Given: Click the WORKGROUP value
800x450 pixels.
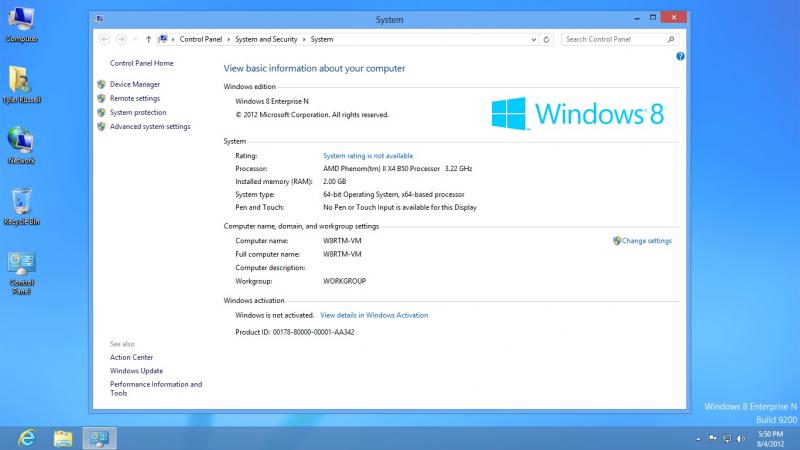Looking at the screenshot, I should click(x=344, y=281).
